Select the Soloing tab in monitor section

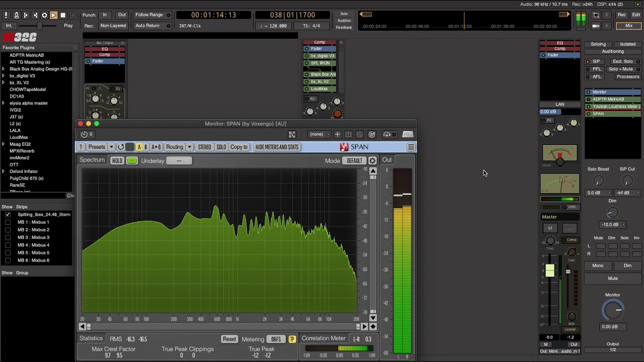point(598,44)
